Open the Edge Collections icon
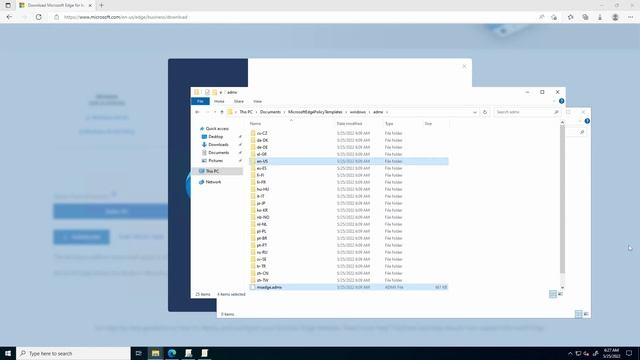 pyautogui.click(x=585, y=17)
